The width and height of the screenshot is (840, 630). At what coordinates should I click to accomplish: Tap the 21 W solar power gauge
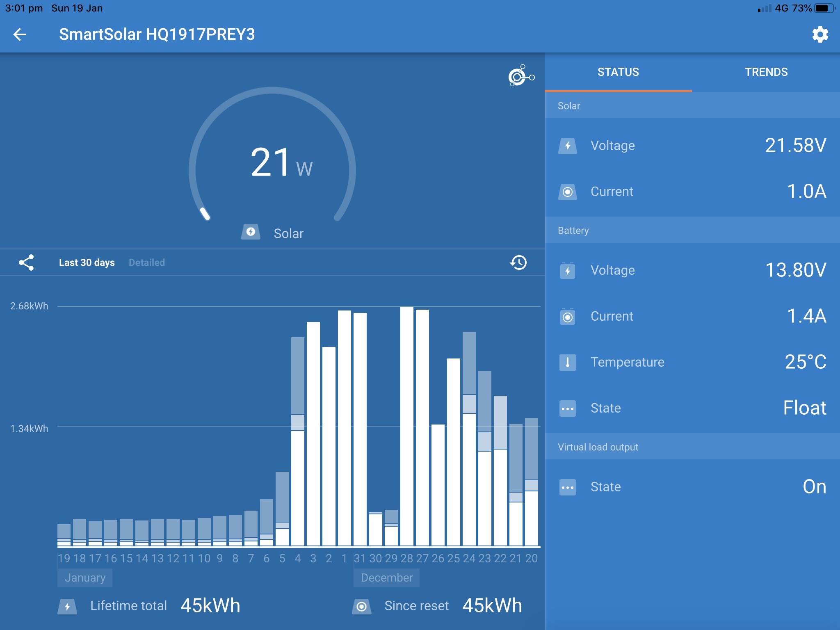tap(272, 162)
